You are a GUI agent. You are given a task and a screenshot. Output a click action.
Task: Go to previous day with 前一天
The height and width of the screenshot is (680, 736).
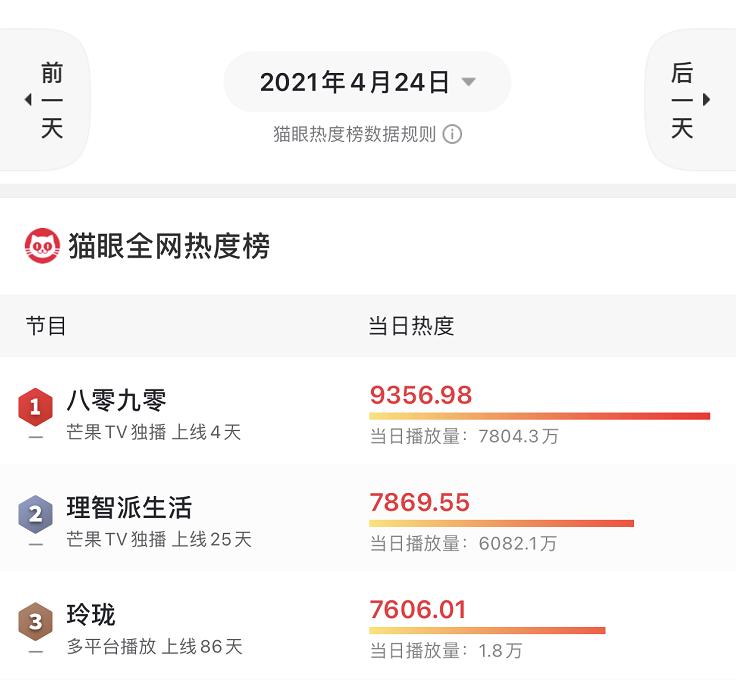coord(52,100)
